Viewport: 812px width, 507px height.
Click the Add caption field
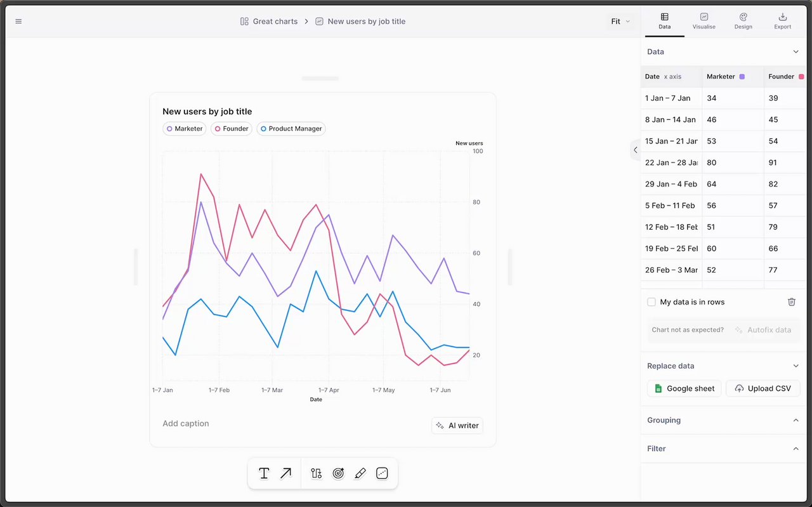click(x=186, y=424)
